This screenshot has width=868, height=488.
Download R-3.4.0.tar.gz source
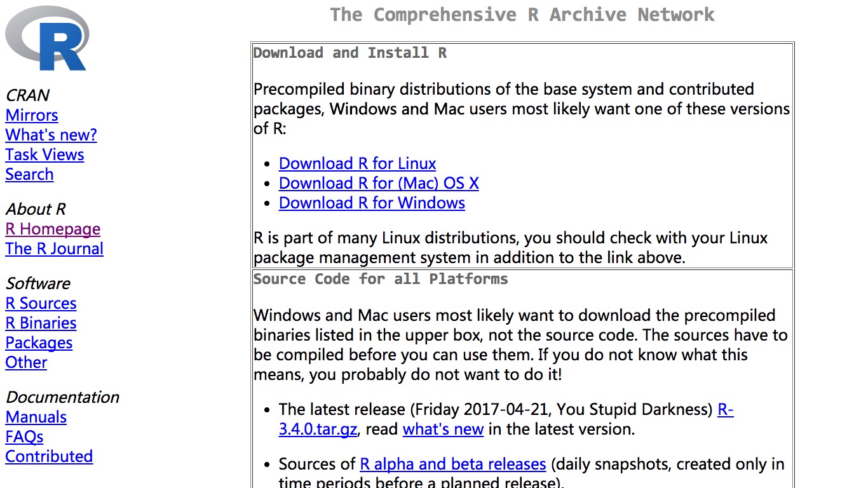coord(318,429)
